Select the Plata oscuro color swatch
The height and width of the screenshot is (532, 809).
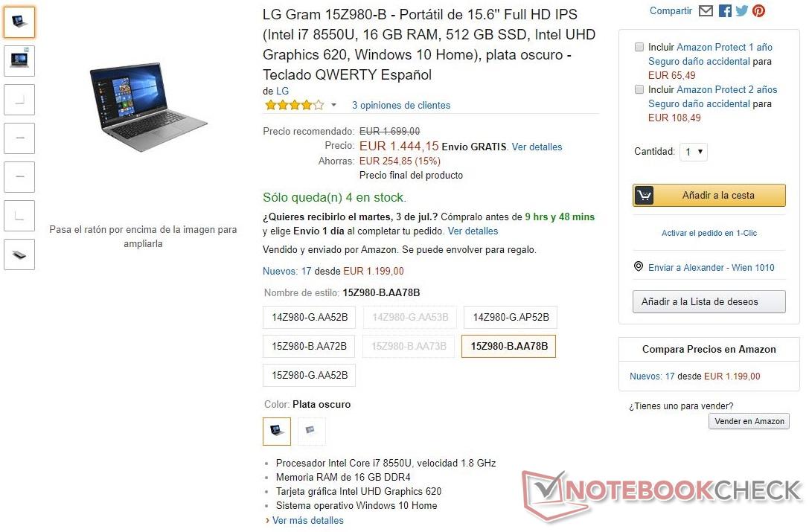pos(277,431)
